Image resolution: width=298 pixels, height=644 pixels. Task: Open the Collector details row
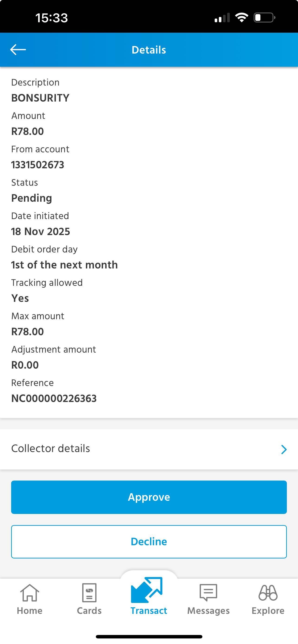[x=149, y=449]
